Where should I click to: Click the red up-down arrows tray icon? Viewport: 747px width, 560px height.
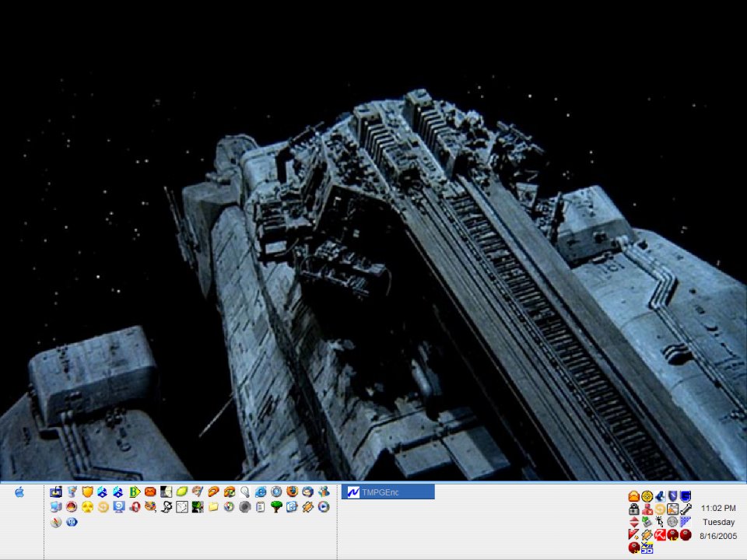[x=634, y=522]
